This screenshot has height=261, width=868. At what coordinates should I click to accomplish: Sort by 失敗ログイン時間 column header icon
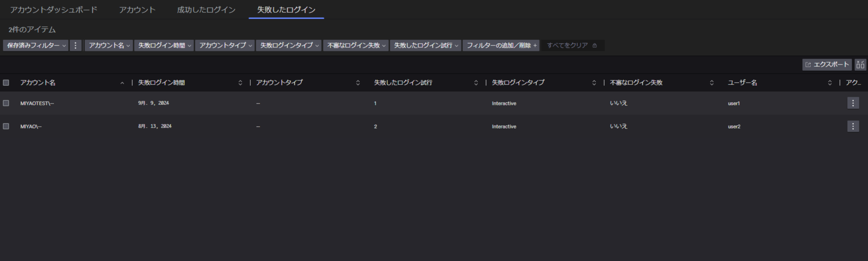[240, 83]
